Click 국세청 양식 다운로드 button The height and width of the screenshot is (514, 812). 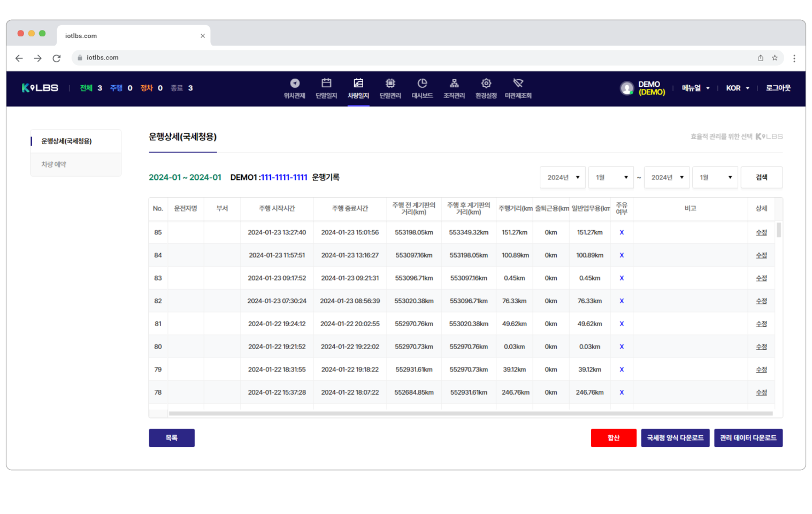pos(675,438)
